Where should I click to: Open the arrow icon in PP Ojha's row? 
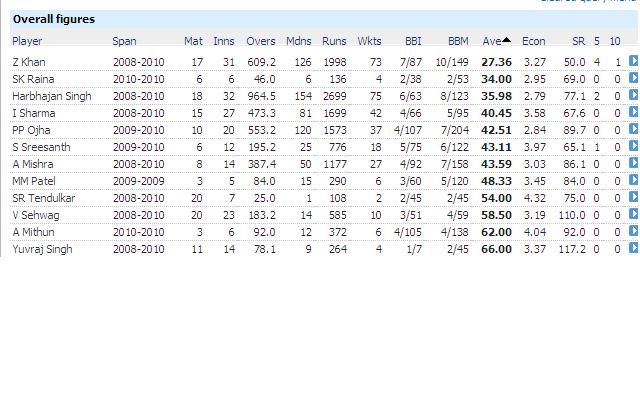[x=634, y=130]
